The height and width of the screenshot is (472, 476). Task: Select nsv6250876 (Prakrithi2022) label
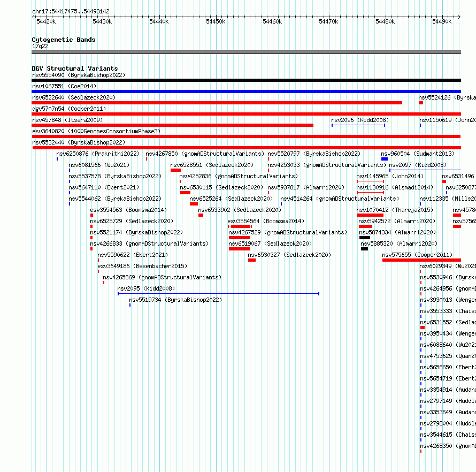pos(98,154)
